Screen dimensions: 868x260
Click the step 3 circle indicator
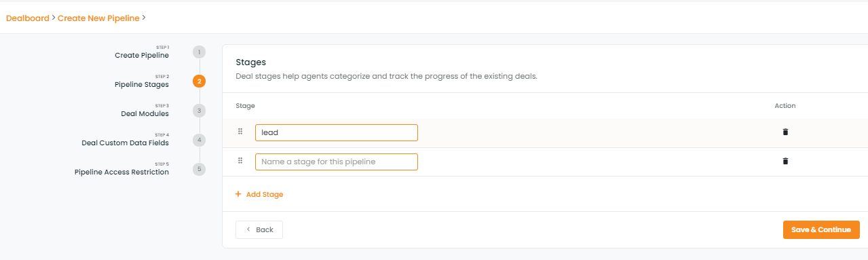(199, 111)
